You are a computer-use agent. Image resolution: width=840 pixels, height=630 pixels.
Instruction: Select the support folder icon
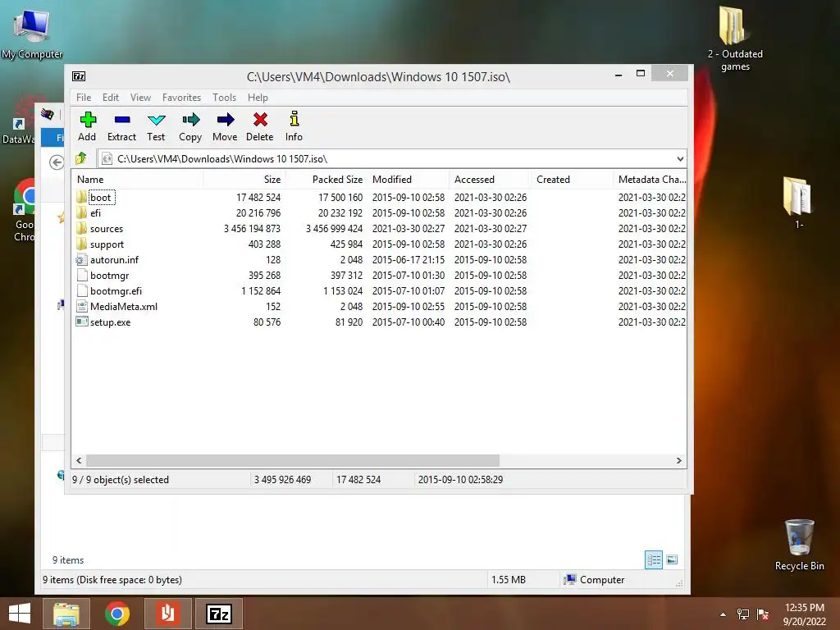(81, 244)
